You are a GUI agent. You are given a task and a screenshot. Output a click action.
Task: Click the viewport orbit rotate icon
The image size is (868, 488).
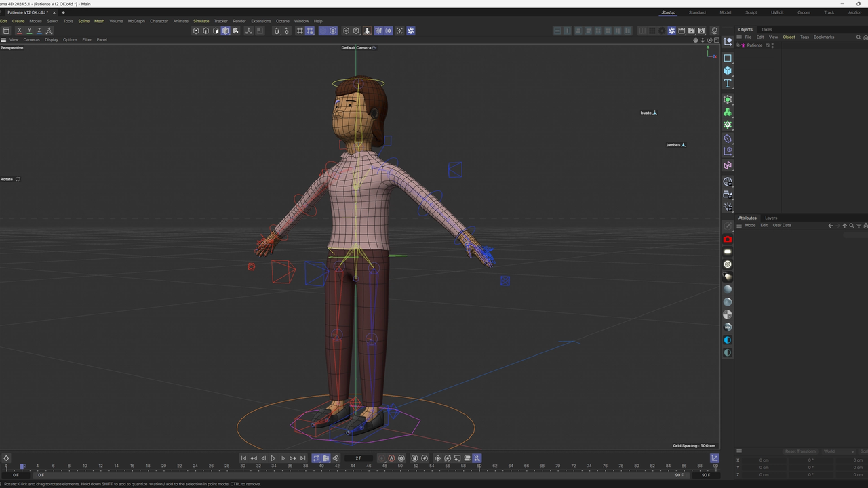pos(709,40)
